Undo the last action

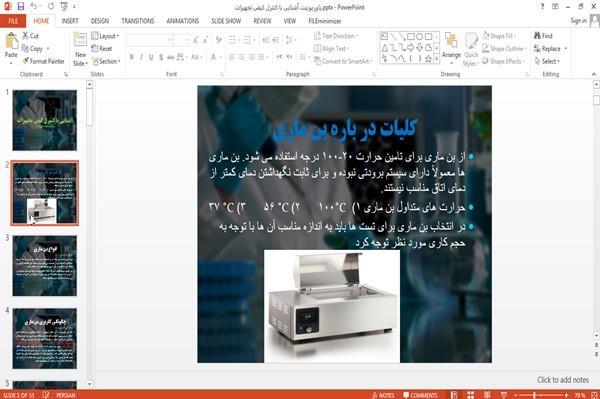(x=34, y=7)
